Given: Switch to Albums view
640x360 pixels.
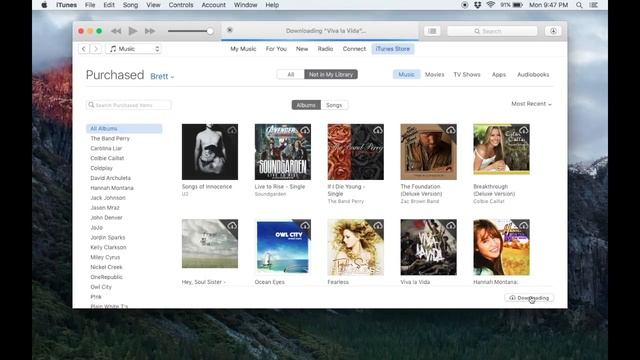Looking at the screenshot, I should click(306, 105).
